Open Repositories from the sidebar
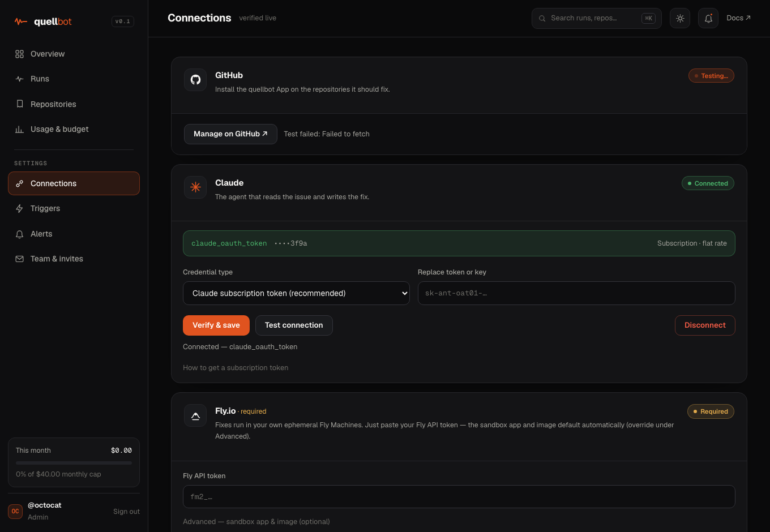This screenshot has width=770, height=532. click(x=74, y=104)
